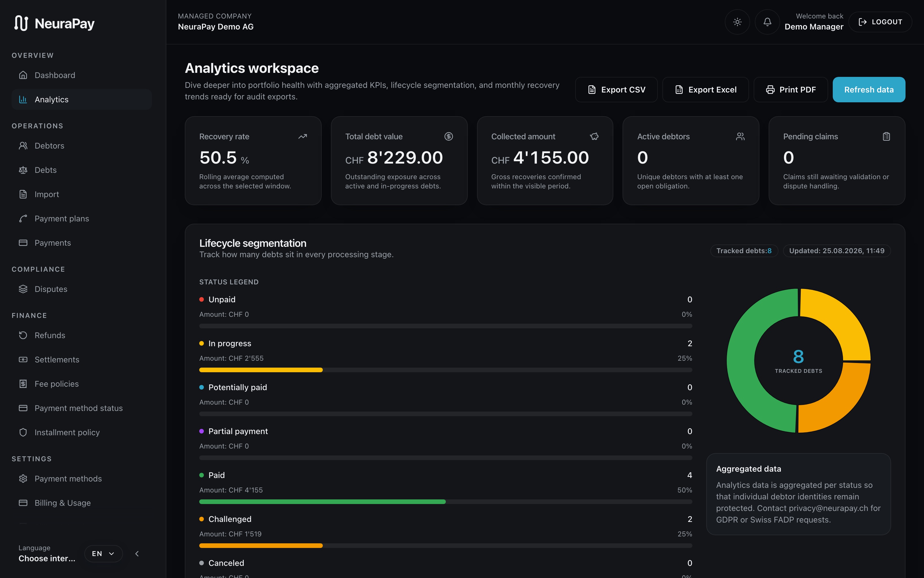Click the Payment plans route icon
Viewport: 924px width, 578px height.
point(23,219)
